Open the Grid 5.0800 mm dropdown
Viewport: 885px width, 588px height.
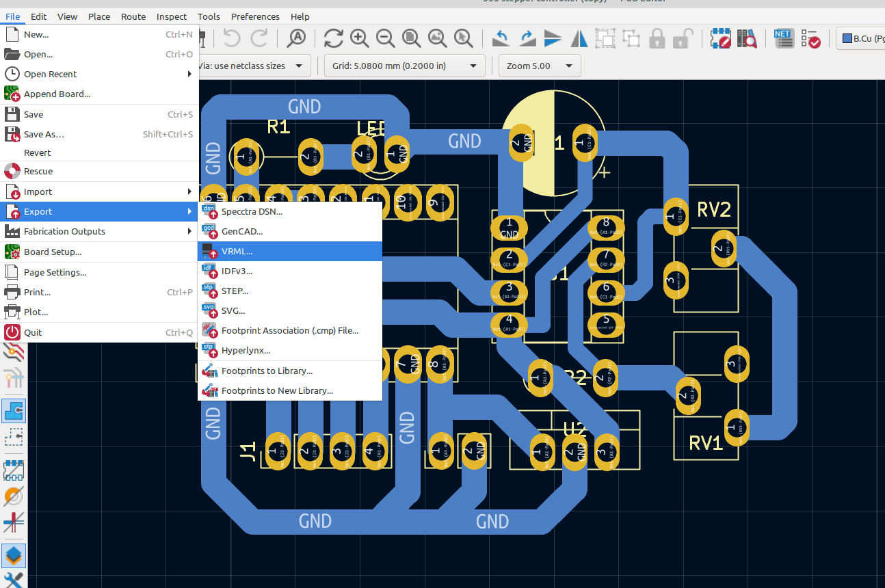click(x=405, y=66)
